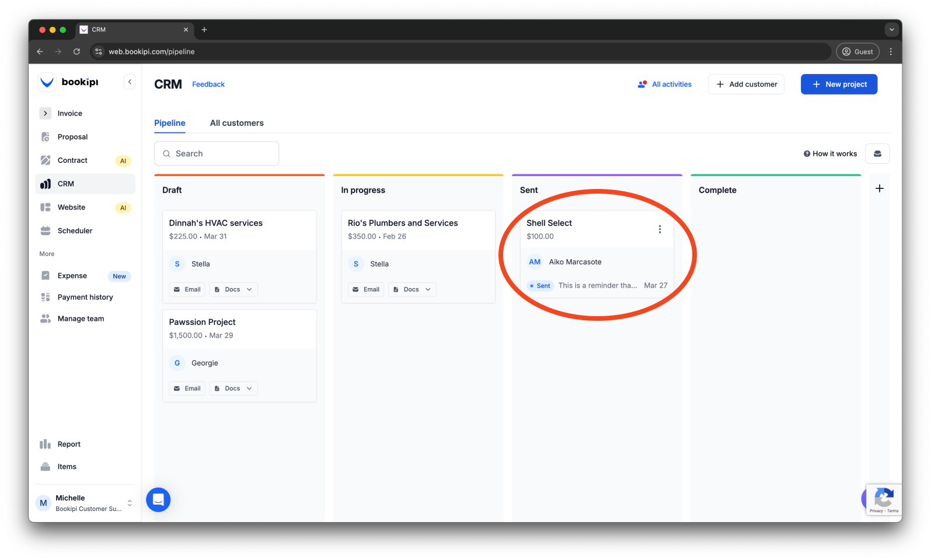Click Email on Rio's Plumbers card
Image resolution: width=931 pixels, height=560 pixels.
366,289
